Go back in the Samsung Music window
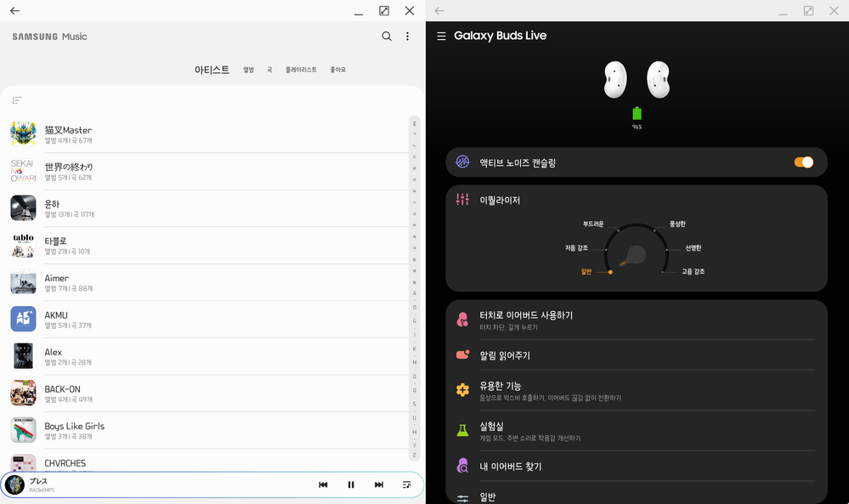Image resolution: width=849 pixels, height=504 pixels. 15,10
